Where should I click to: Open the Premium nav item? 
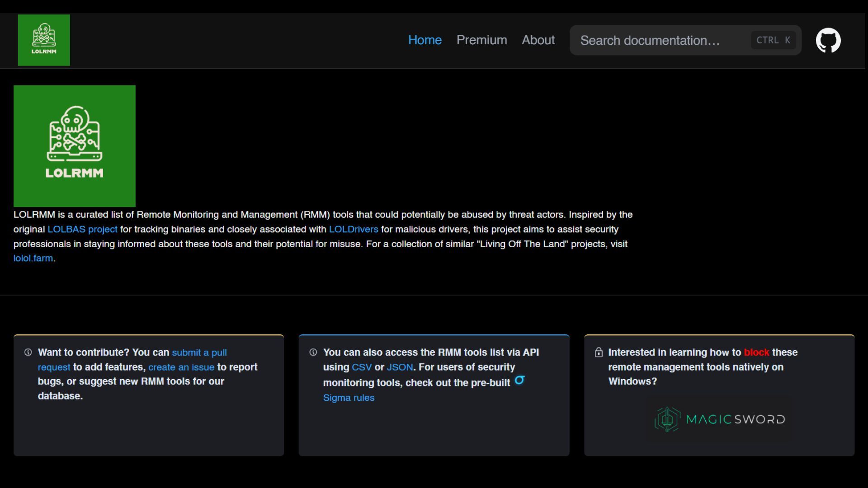[x=482, y=40]
